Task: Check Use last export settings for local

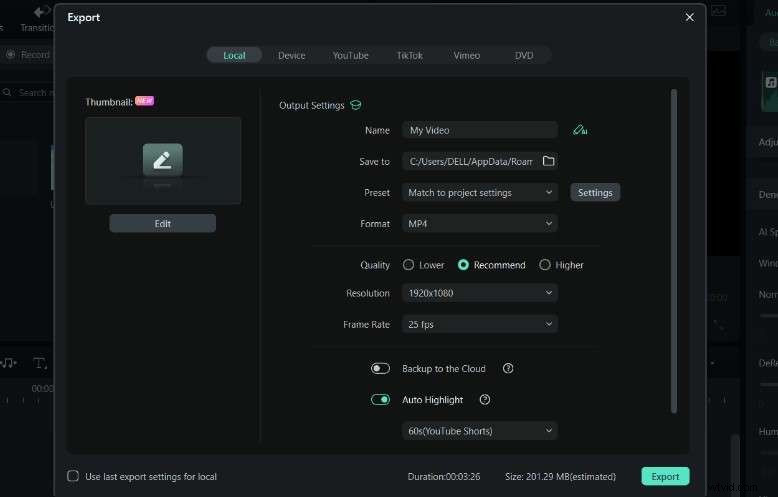Action: tap(73, 477)
